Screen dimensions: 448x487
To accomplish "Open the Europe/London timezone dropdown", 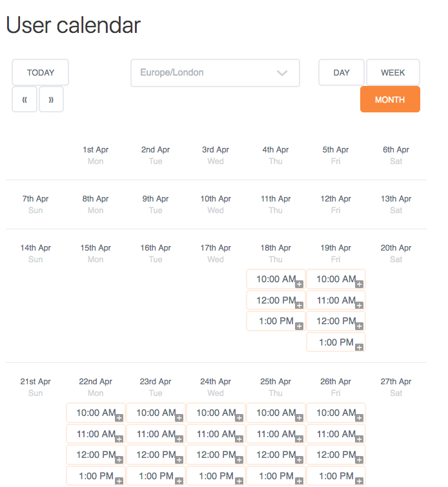I will tap(207, 73).
